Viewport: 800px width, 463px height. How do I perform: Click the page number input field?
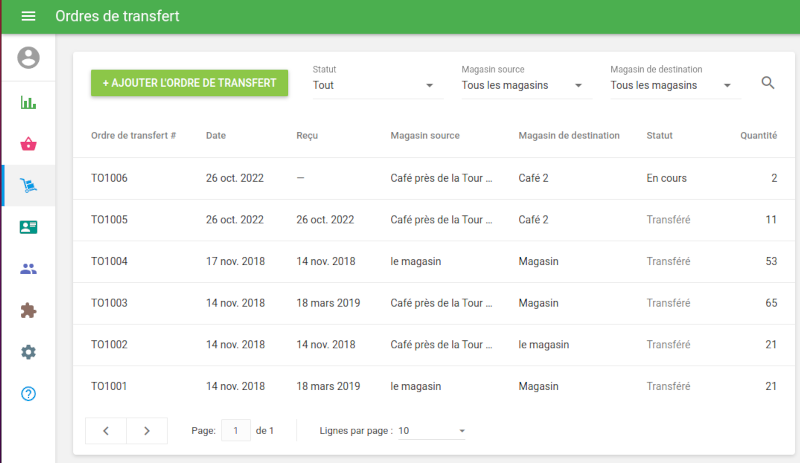point(235,431)
